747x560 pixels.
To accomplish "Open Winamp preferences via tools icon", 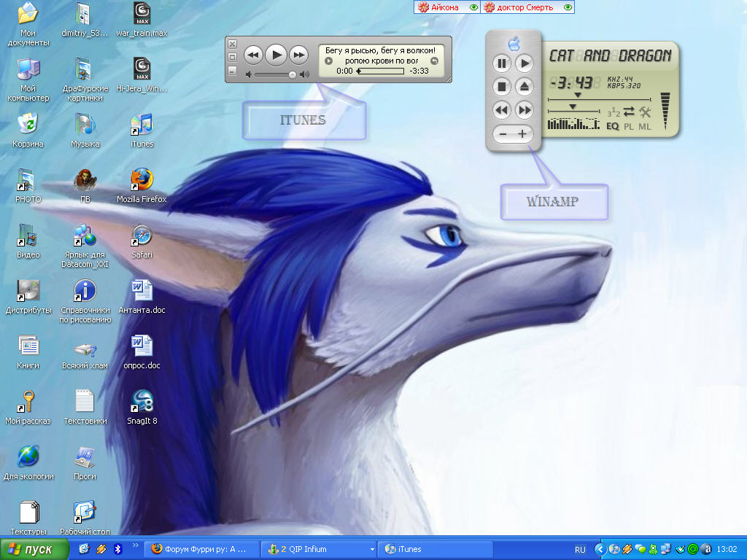I will click(645, 112).
